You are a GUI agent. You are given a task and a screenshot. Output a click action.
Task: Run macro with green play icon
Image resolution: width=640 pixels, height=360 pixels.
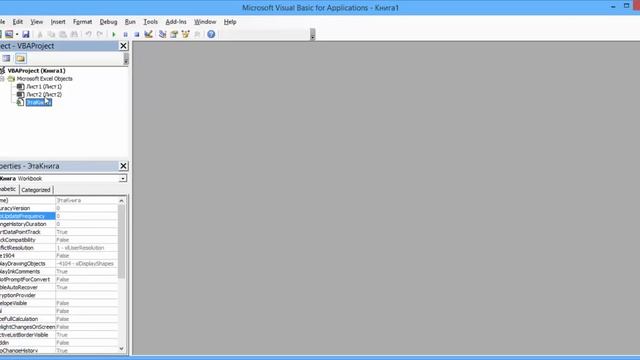tap(114, 34)
